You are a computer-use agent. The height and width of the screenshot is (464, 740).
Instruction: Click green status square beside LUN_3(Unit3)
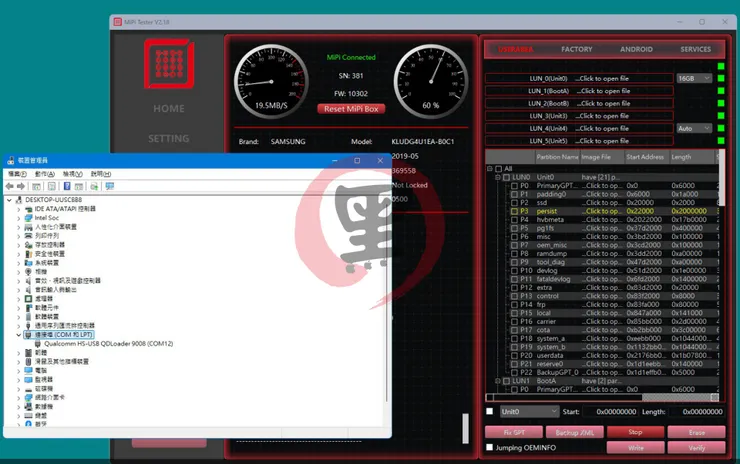click(x=721, y=116)
